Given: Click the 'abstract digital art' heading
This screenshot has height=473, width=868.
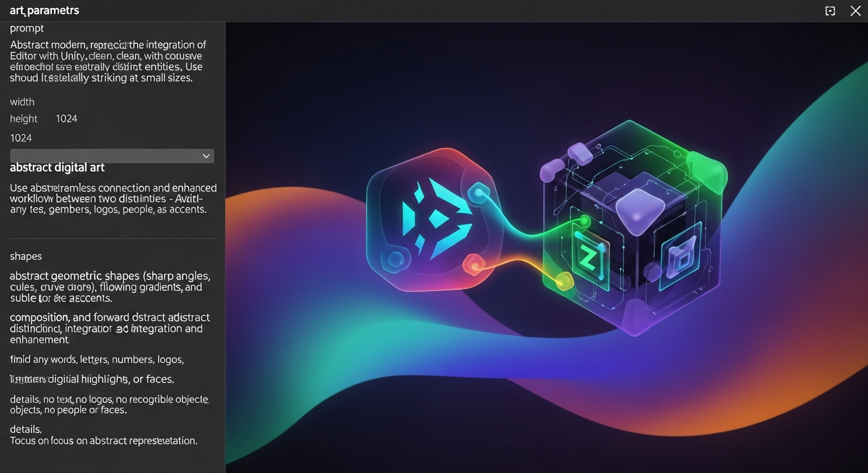Looking at the screenshot, I should point(57,168).
